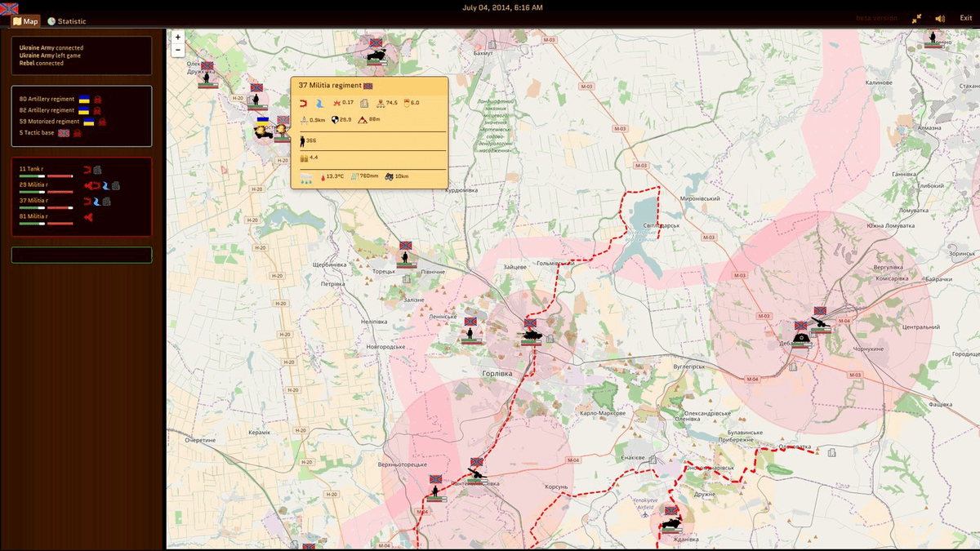Click Ukraine flag beside 59 Motorized regiment
980x551 pixels.
click(89, 122)
